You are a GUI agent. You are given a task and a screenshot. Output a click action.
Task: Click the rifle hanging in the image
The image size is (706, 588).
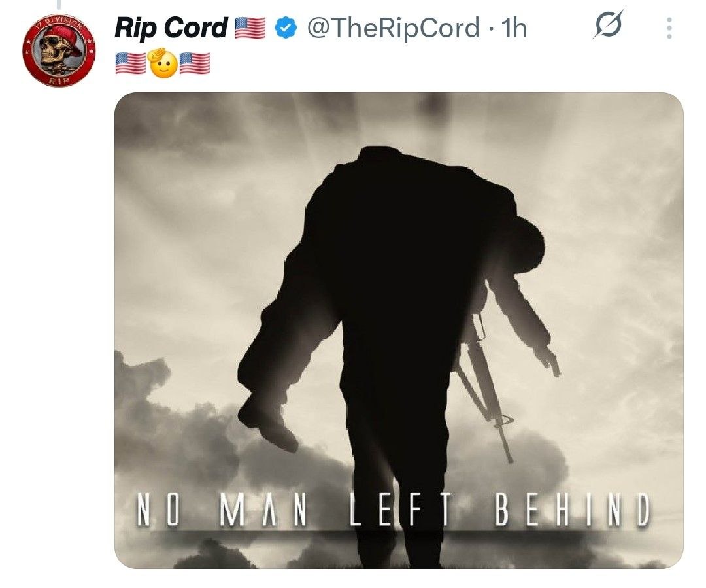[485, 388]
